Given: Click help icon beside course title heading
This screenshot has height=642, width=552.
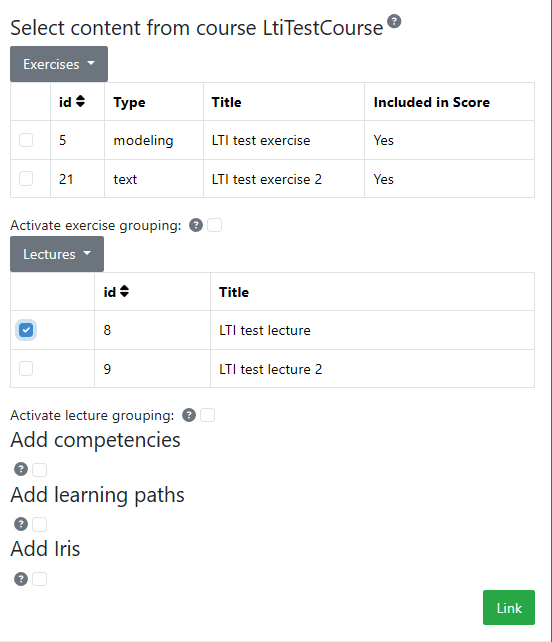Looking at the screenshot, I should [394, 21].
